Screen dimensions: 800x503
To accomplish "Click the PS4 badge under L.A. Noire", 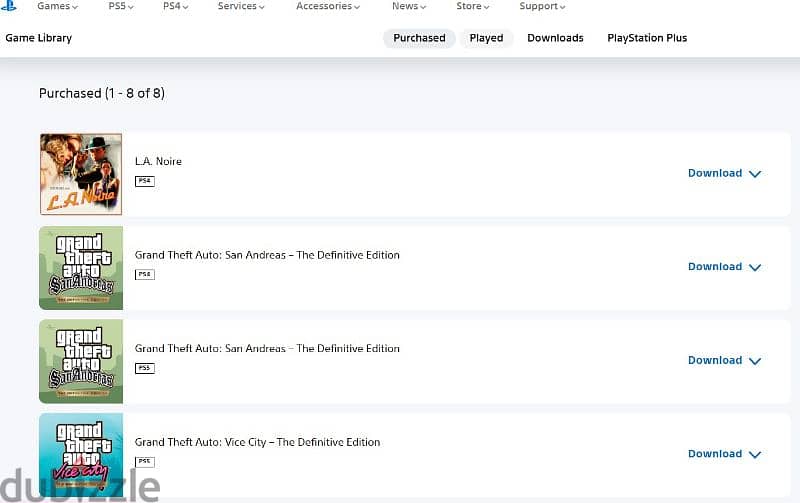I will tap(145, 181).
